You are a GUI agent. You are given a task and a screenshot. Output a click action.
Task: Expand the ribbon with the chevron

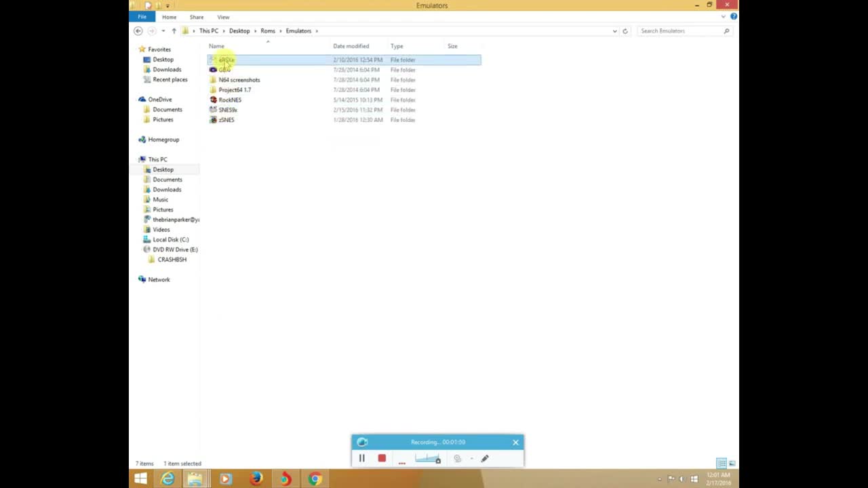click(x=725, y=16)
